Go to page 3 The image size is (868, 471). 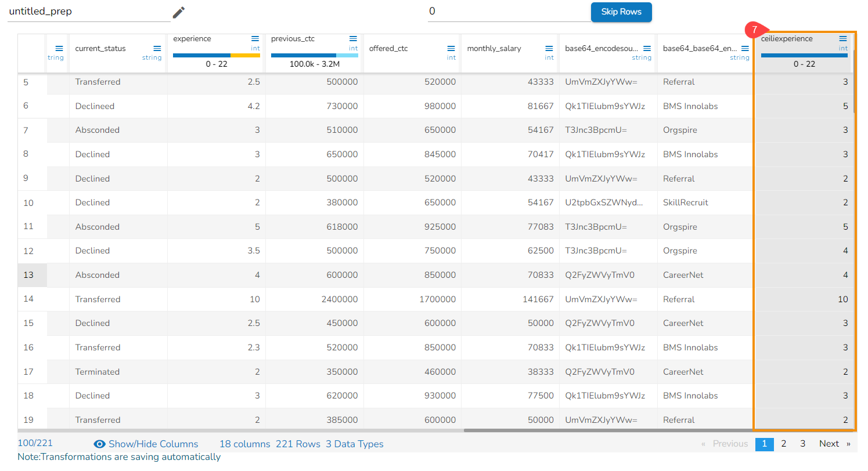(802, 444)
